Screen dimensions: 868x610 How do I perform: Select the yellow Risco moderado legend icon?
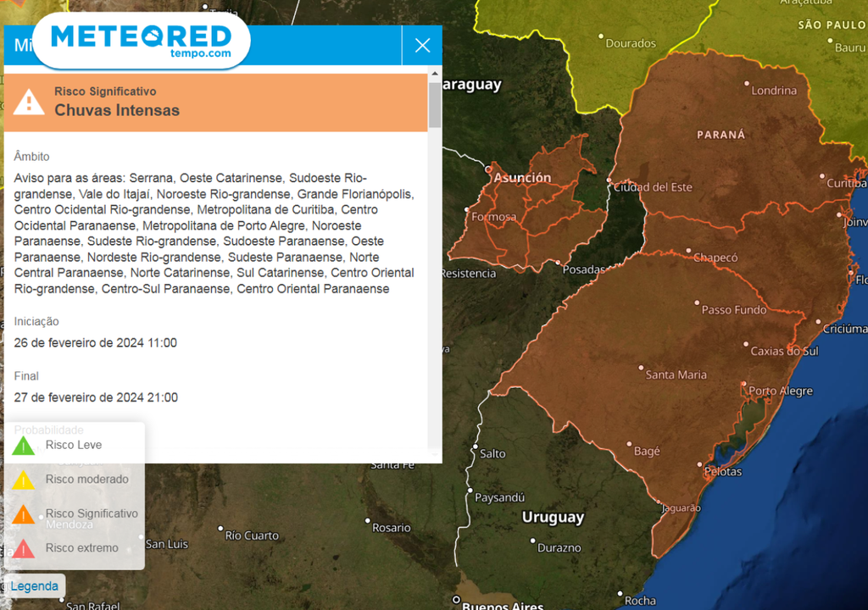(24, 480)
